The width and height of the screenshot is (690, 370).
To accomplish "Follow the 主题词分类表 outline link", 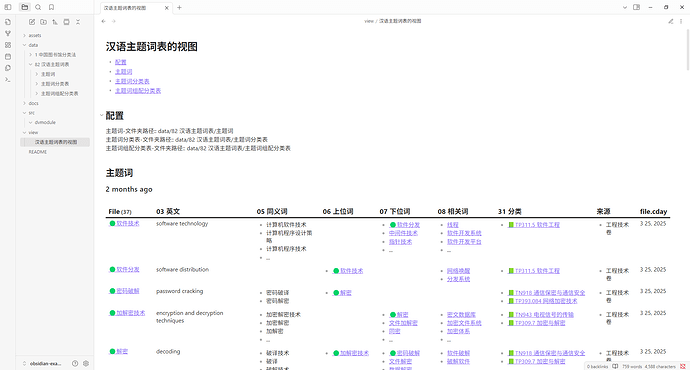I will pyautogui.click(x=132, y=81).
